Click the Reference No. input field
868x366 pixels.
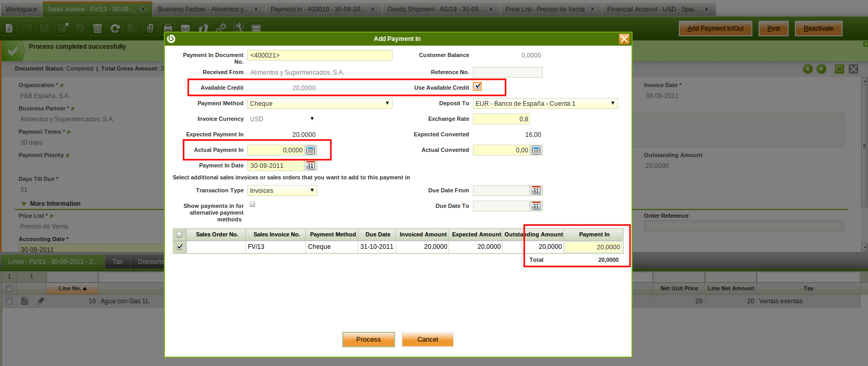pyautogui.click(x=507, y=73)
